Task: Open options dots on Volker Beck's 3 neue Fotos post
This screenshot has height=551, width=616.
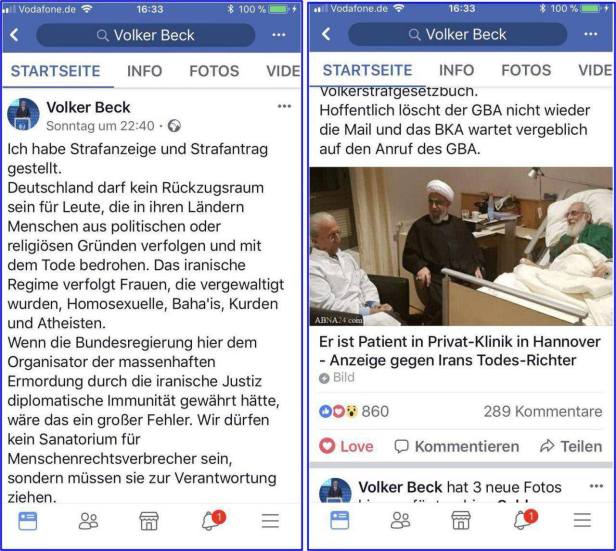Action: [596, 486]
